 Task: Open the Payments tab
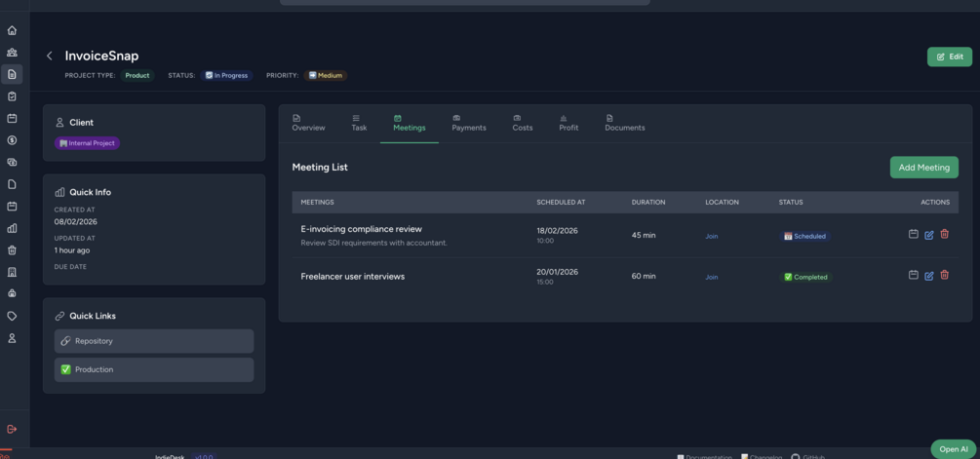pyautogui.click(x=469, y=123)
